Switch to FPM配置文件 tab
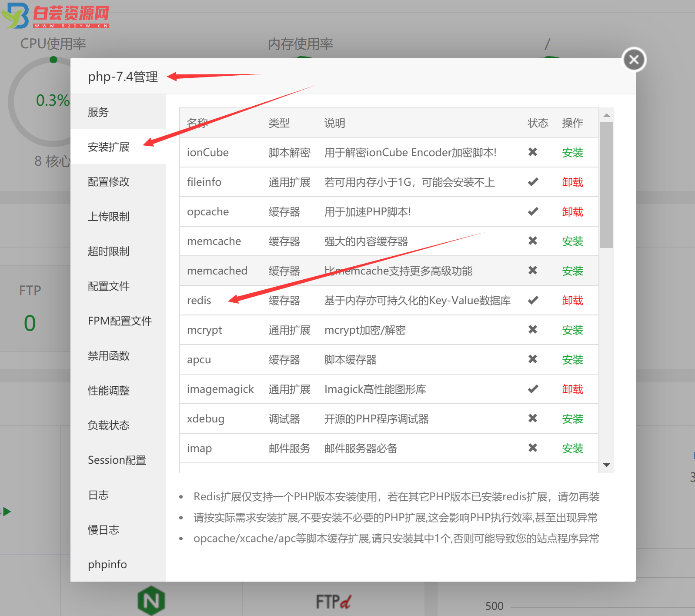 pyautogui.click(x=118, y=321)
